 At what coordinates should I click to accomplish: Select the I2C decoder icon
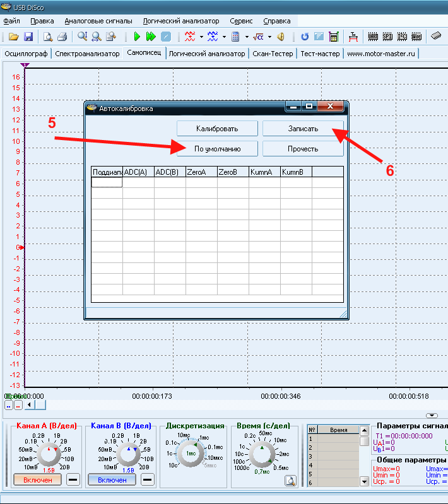click(x=402, y=37)
